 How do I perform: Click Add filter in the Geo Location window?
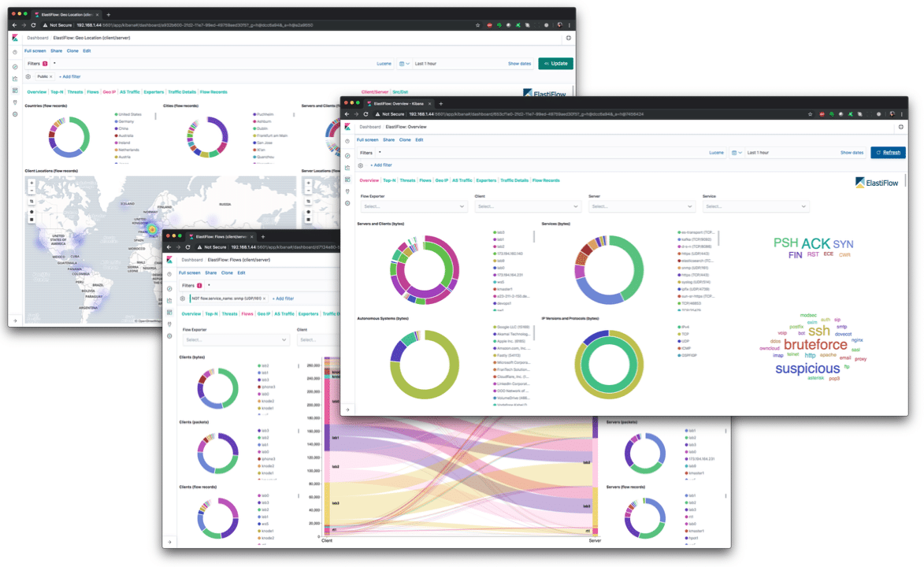[70, 76]
